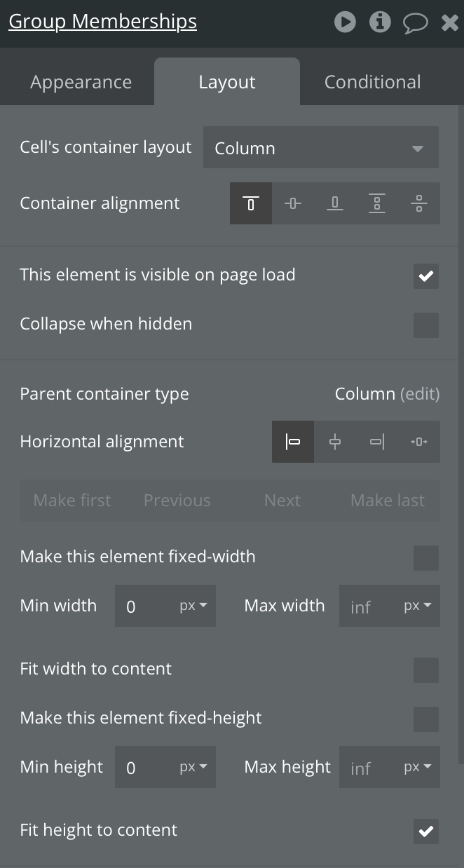This screenshot has height=868, width=464.
Task: Open Max height unit px dropdown
Action: (x=418, y=767)
